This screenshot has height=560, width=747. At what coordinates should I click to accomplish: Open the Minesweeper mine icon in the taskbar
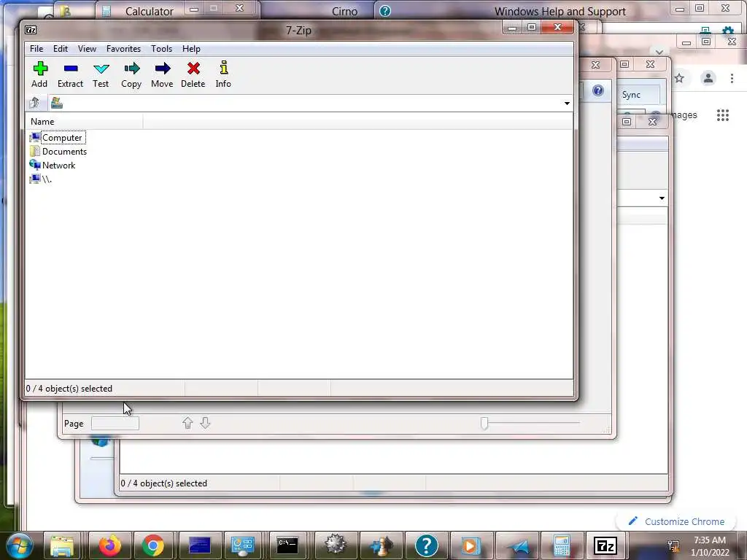(x=336, y=545)
